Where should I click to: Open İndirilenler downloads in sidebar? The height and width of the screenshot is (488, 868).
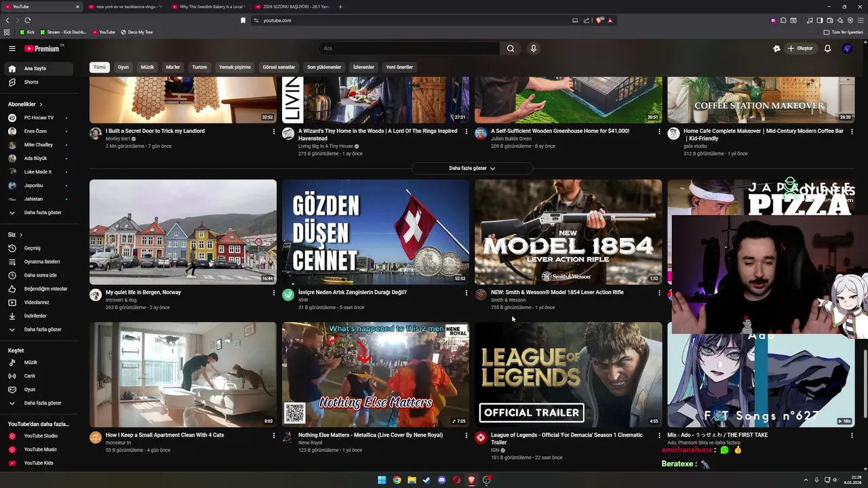point(37,316)
